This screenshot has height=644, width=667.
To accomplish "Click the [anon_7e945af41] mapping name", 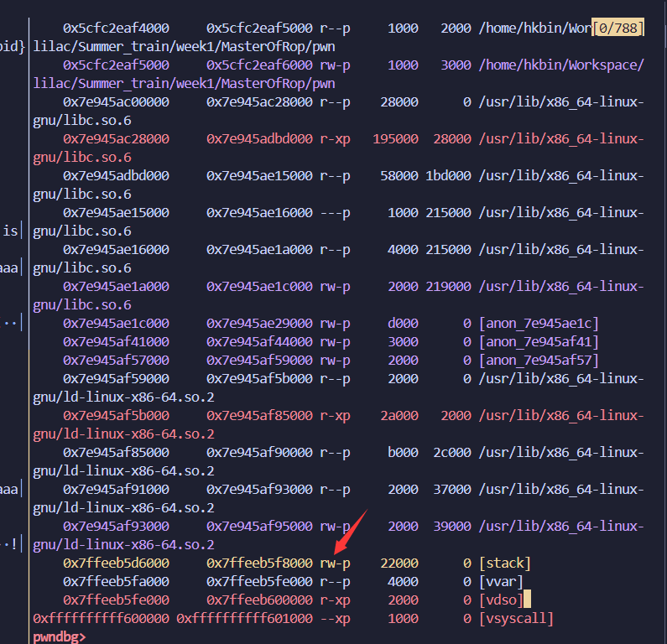I will (539, 341).
